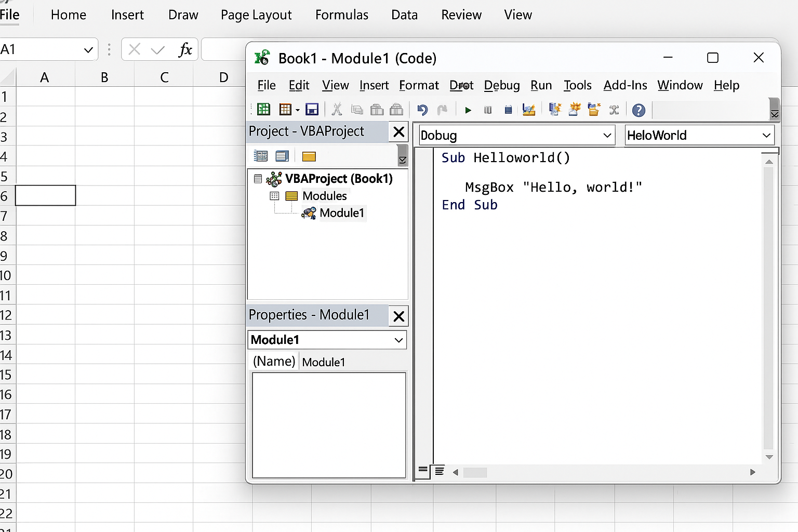Open Object Browser toolbar icon

594,109
